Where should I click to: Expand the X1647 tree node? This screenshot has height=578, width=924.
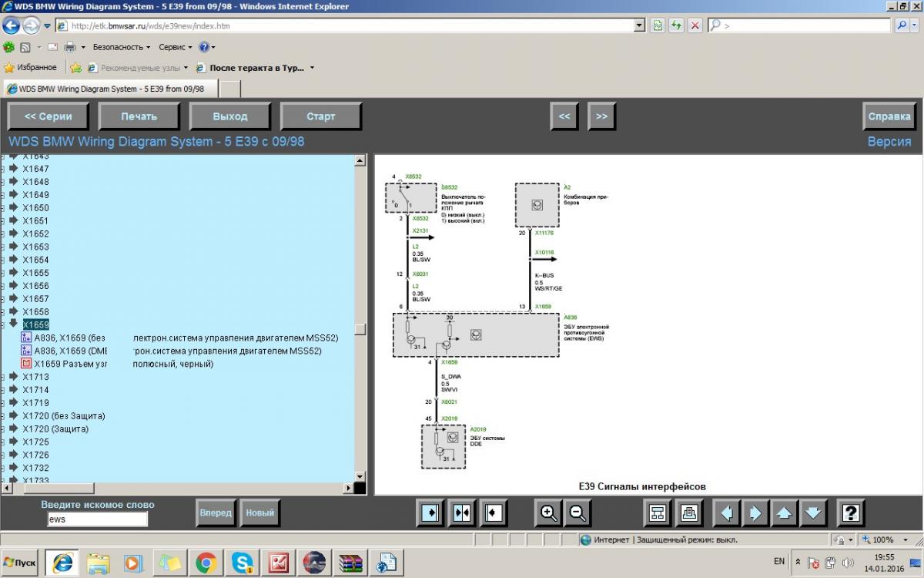tap(12, 168)
